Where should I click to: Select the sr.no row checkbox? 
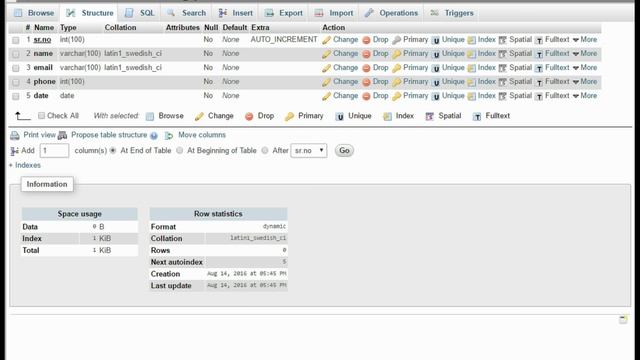coord(16,40)
